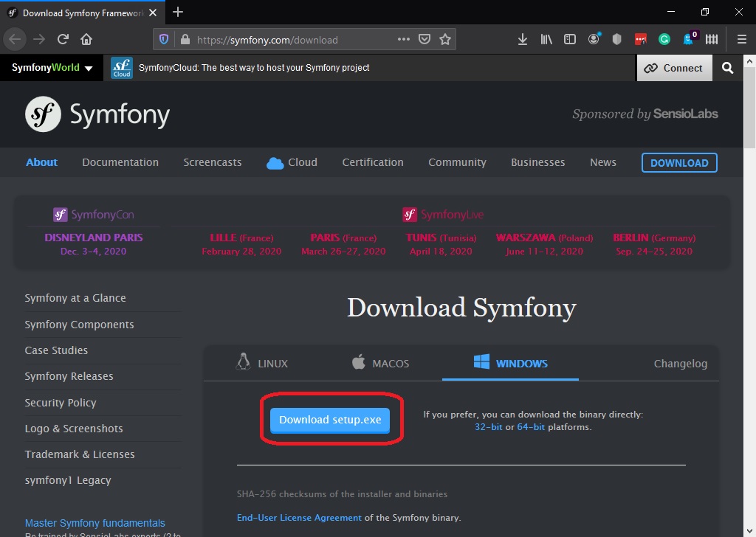The image size is (756, 537).
Task: Open the Paris March 26-27 event
Action: 343,244
